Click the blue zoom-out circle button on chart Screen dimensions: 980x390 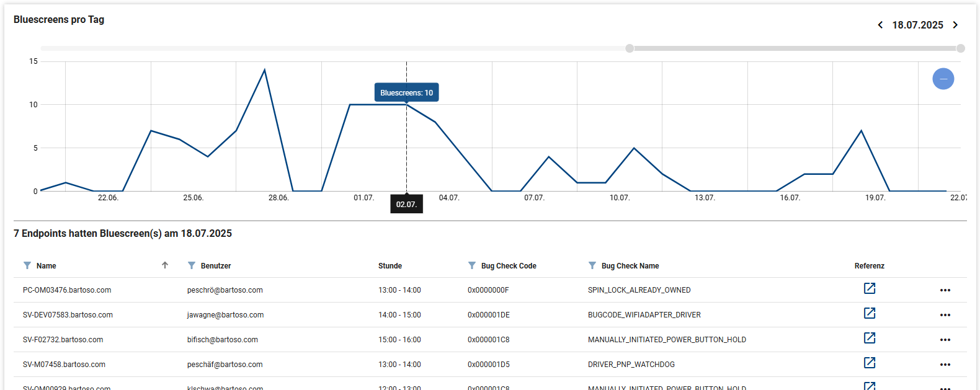pos(943,79)
